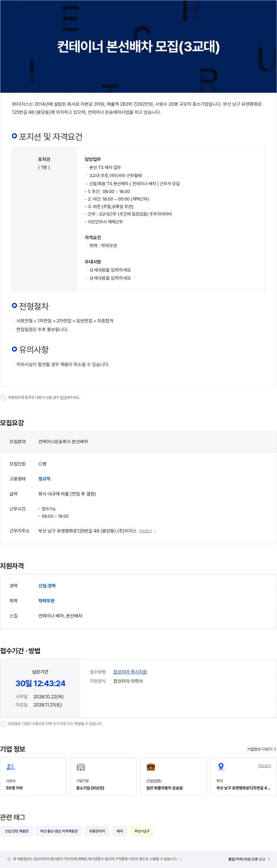277x868 pixels.
Task: Click the blue bullet beside 전형절차
Action: 14,305
